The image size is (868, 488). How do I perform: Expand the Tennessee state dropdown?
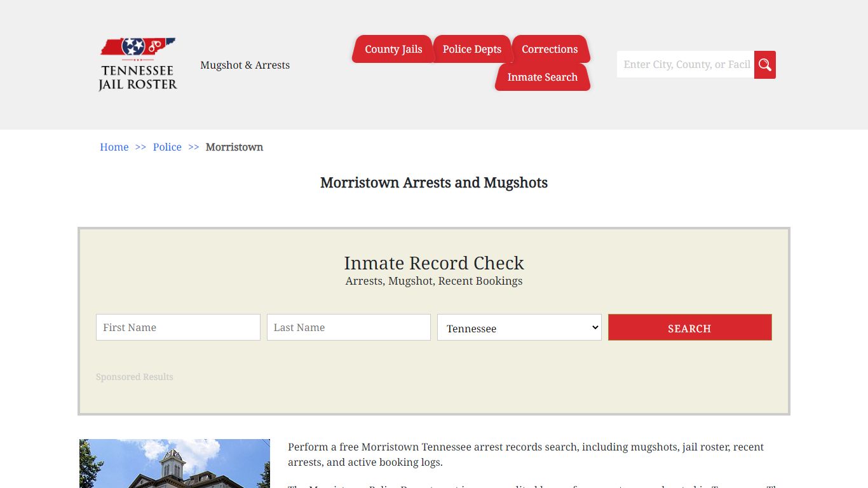pos(519,327)
